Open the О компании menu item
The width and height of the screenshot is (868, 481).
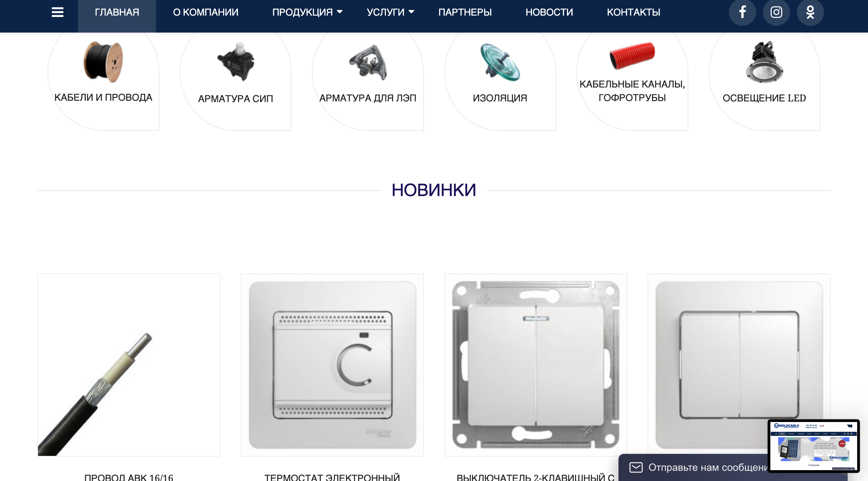point(205,12)
